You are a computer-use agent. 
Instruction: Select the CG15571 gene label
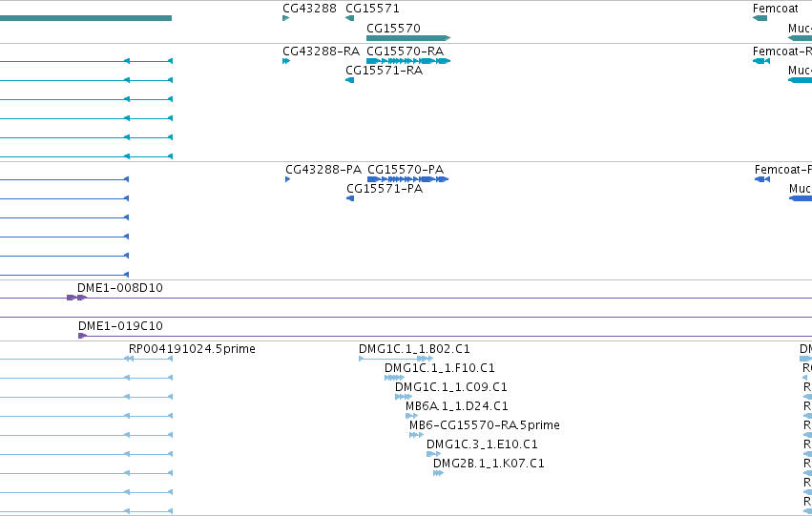coord(372,9)
